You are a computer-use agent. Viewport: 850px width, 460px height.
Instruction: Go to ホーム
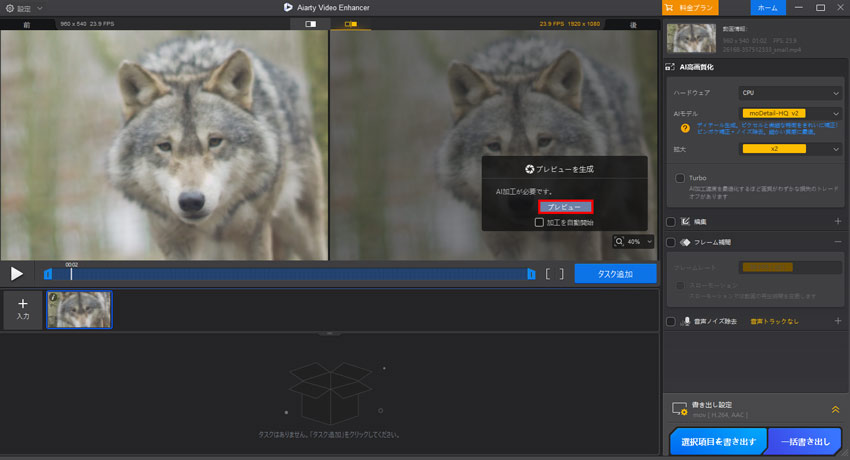tap(768, 8)
